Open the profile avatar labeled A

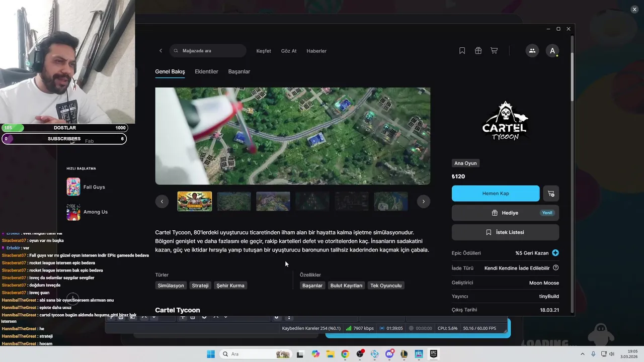(552, 51)
